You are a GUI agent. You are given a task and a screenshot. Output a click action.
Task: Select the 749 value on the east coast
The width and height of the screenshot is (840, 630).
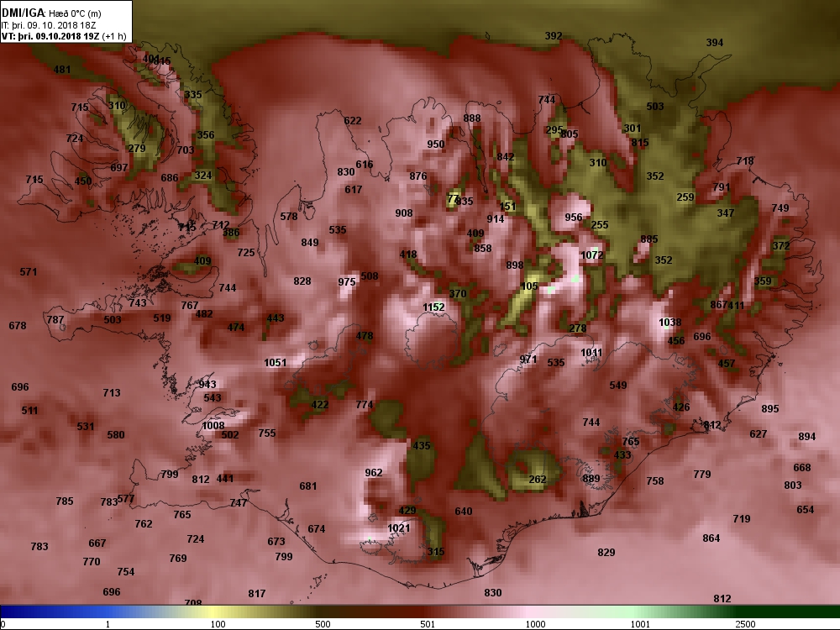point(780,207)
